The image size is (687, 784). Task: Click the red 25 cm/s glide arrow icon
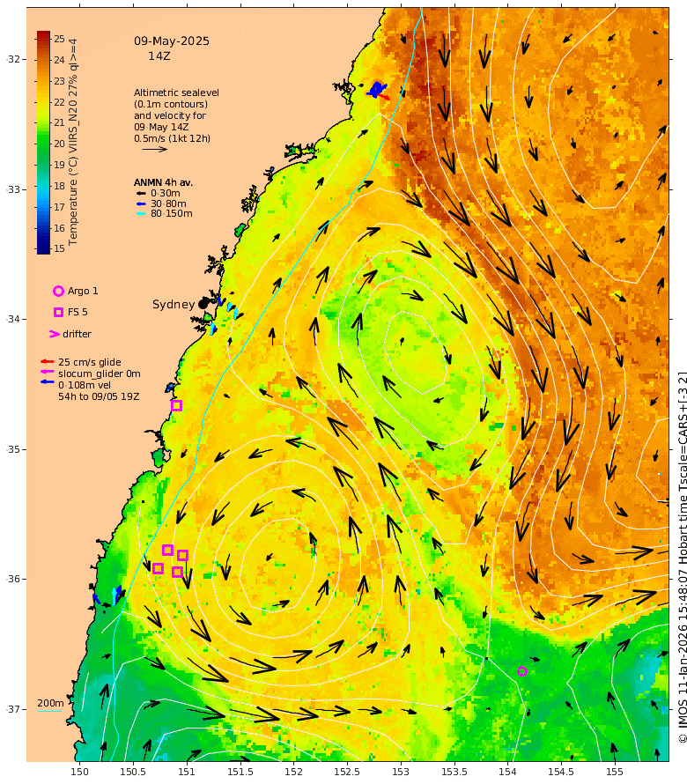coord(47,361)
